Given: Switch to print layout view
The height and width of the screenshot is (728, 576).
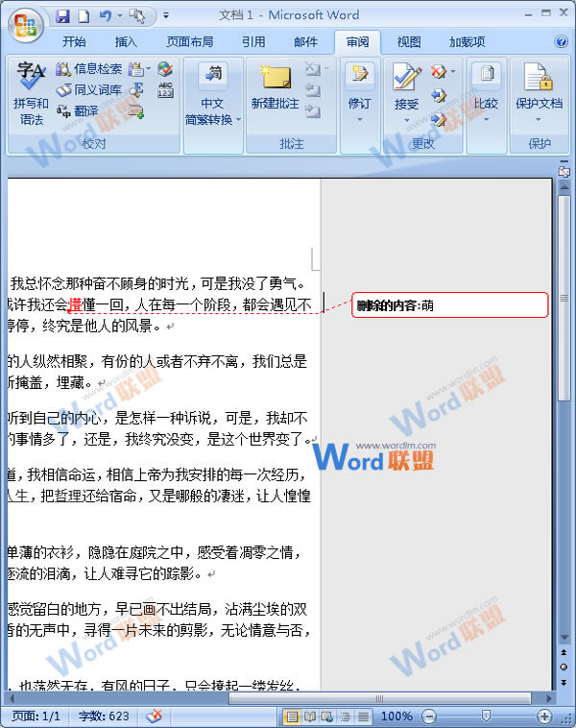Looking at the screenshot, I should click(x=292, y=716).
